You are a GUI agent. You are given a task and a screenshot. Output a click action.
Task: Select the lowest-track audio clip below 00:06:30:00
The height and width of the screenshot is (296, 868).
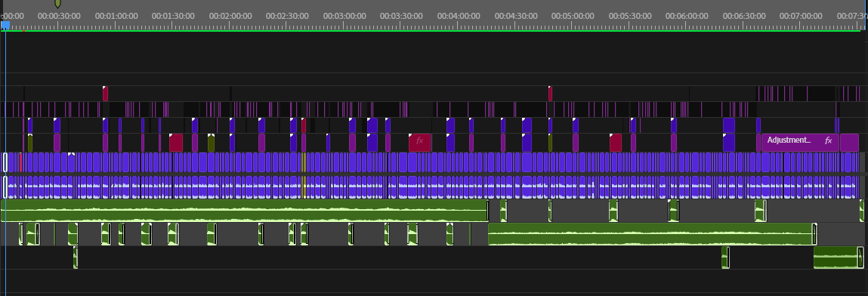pos(726,257)
